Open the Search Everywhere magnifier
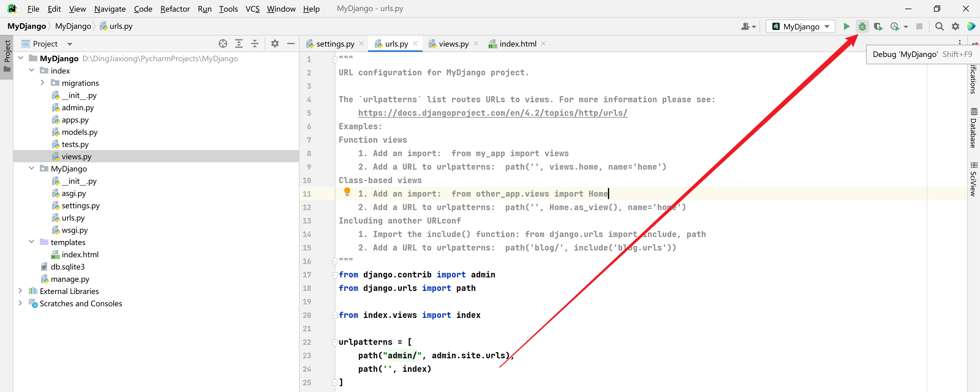This screenshot has width=980, height=392. point(939,26)
